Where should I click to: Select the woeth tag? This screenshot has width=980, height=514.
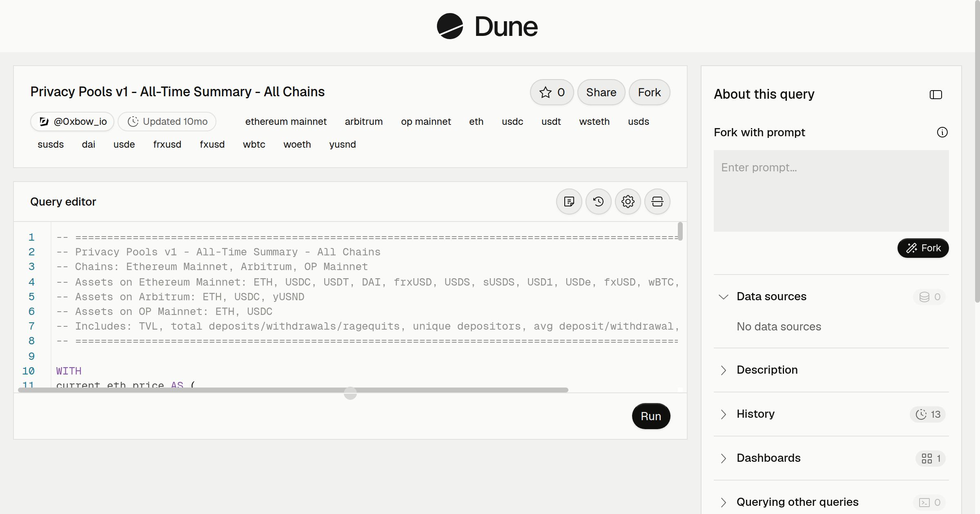(x=297, y=144)
